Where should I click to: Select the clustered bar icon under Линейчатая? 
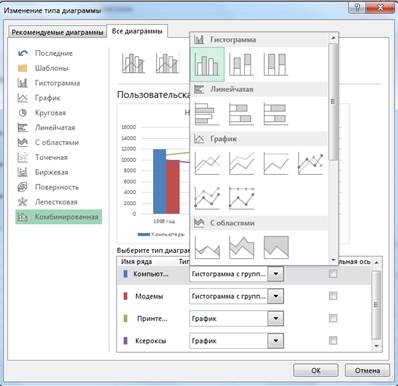207,114
